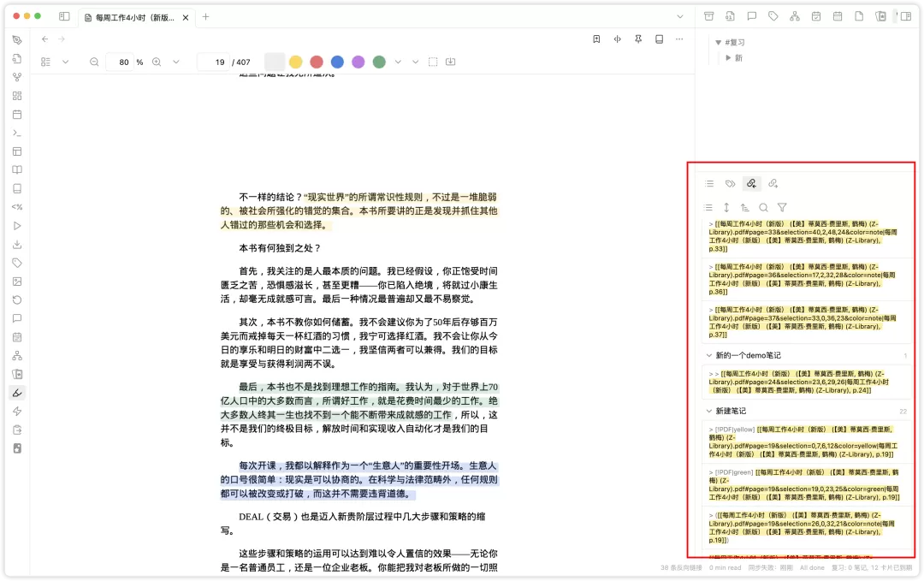Click the book reading icon in header
The width and height of the screenshot is (924, 581).
659,39
